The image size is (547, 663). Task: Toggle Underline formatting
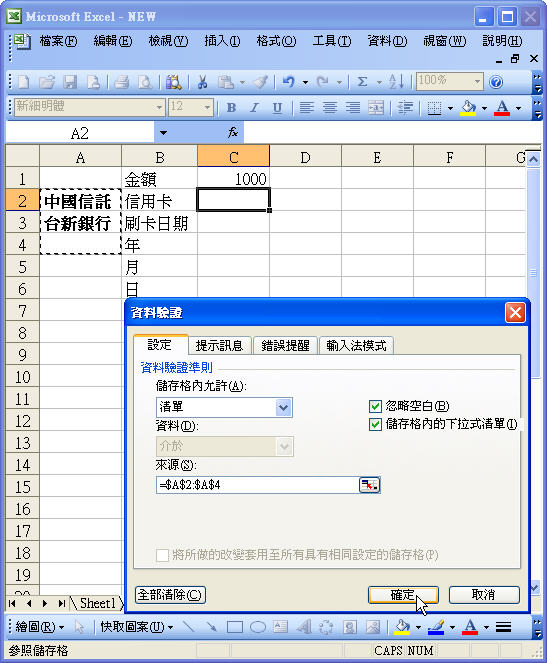pyautogui.click(x=277, y=108)
